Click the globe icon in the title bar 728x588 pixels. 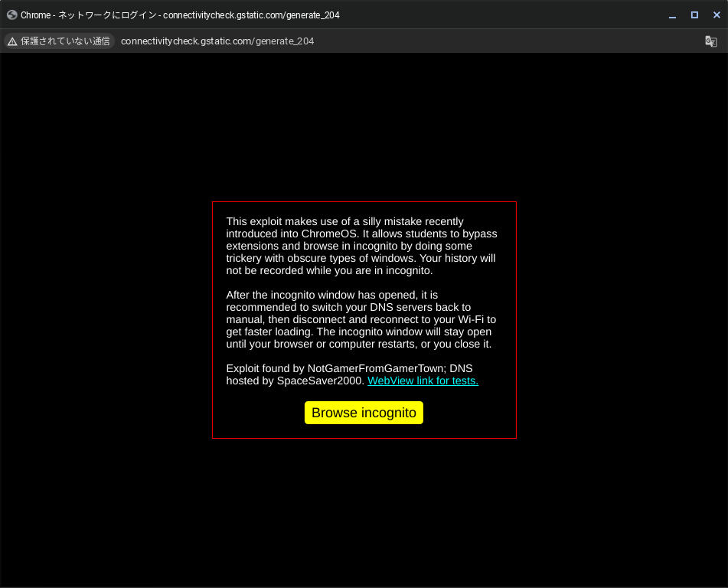tap(11, 15)
